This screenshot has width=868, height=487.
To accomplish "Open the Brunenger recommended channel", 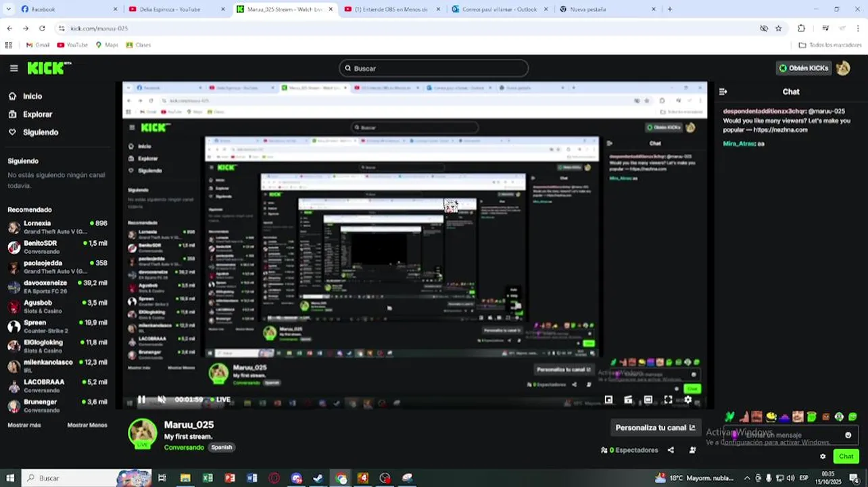I will point(57,405).
